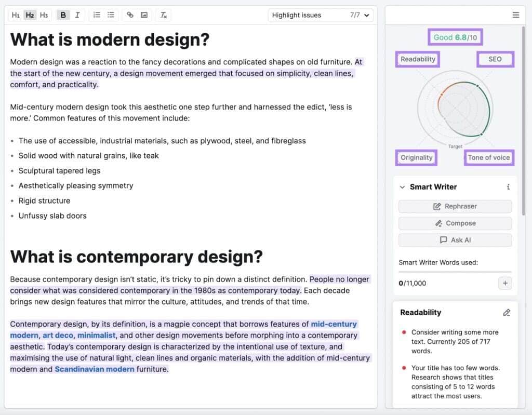Open the Ask AI assistant
This screenshot has width=532, height=415.
[455, 240]
